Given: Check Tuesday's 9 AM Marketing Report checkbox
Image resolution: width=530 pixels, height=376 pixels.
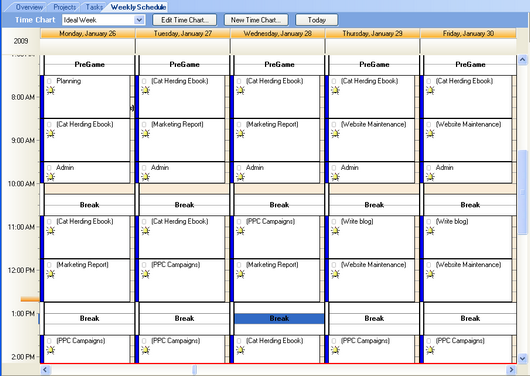Looking at the screenshot, I should 144,124.
